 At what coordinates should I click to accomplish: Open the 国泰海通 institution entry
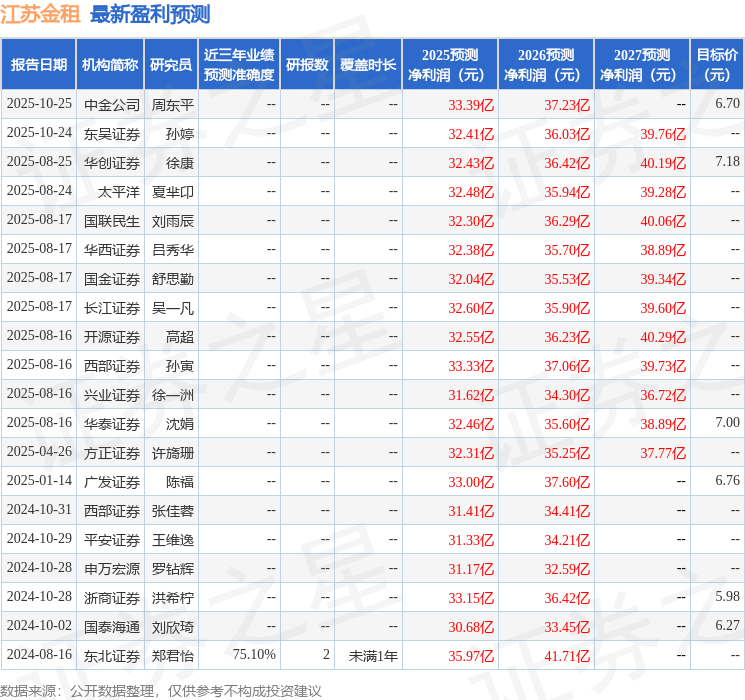coord(112,626)
